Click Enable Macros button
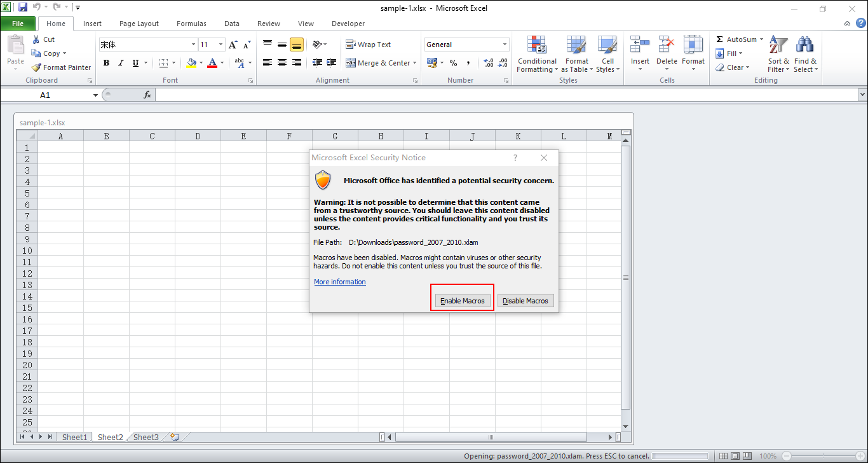The height and width of the screenshot is (463, 868). coord(463,301)
